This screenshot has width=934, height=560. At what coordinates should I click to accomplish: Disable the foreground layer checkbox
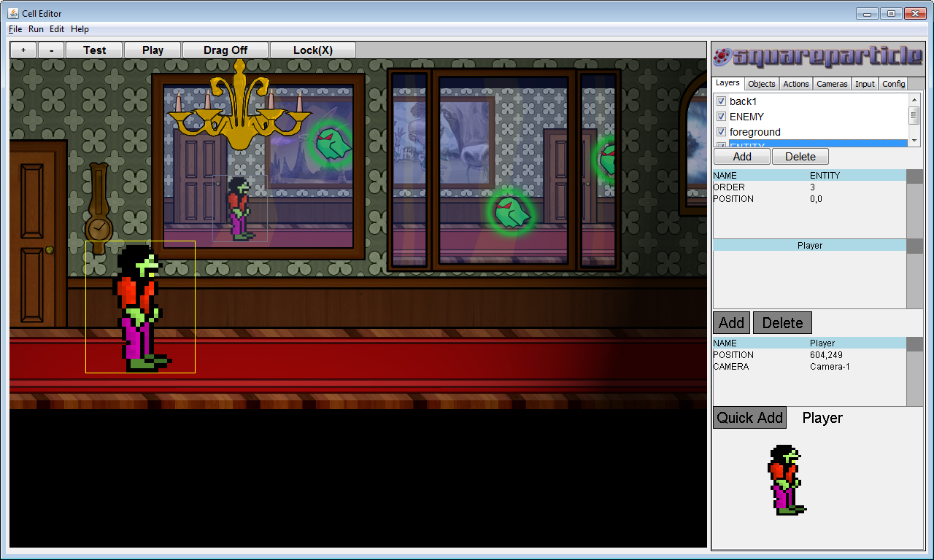pyautogui.click(x=721, y=132)
